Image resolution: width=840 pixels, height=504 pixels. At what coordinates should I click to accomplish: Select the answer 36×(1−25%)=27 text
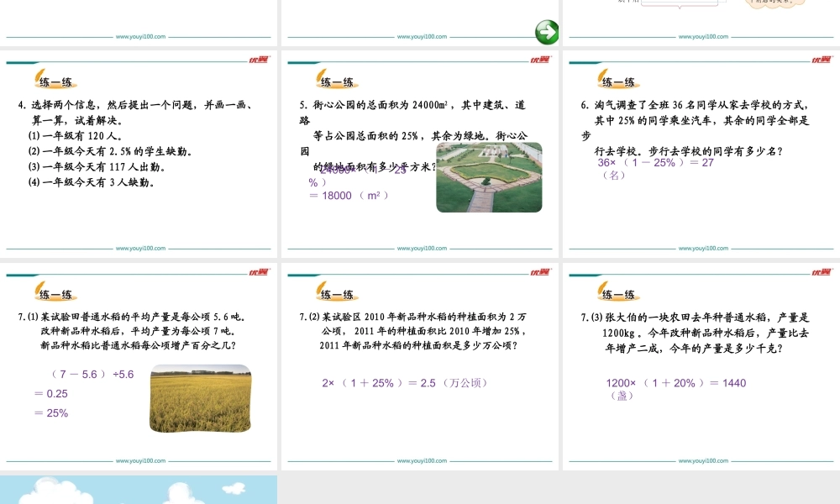click(x=655, y=163)
